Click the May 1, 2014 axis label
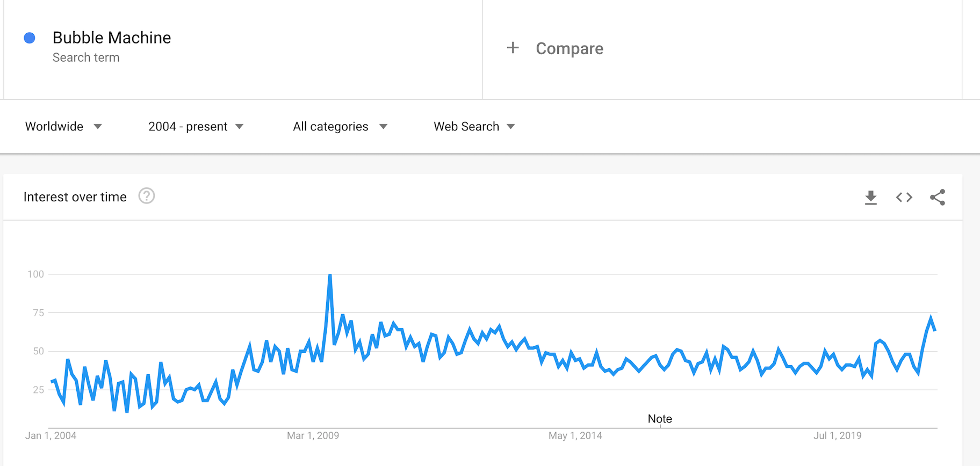Image resolution: width=980 pixels, height=466 pixels. [x=575, y=435]
